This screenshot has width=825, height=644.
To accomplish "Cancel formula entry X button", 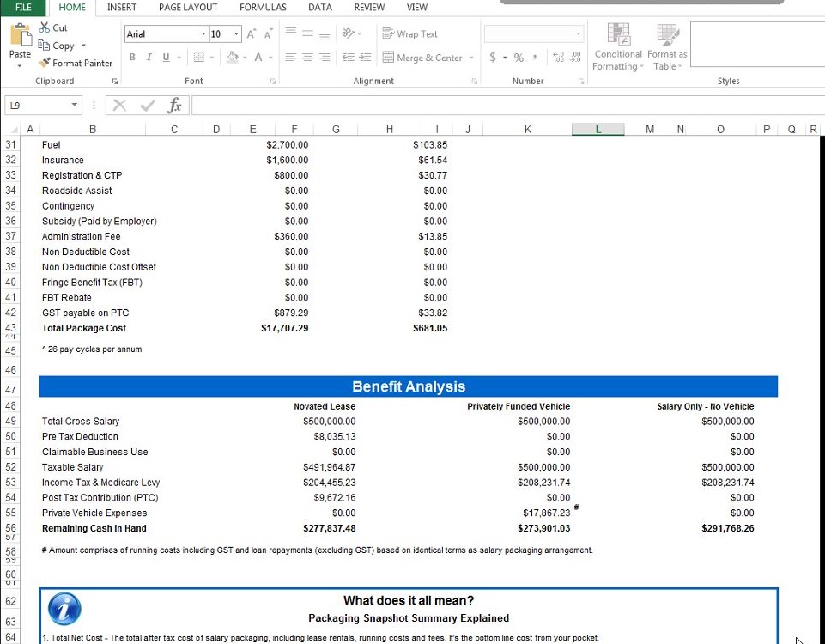I will [x=119, y=106].
